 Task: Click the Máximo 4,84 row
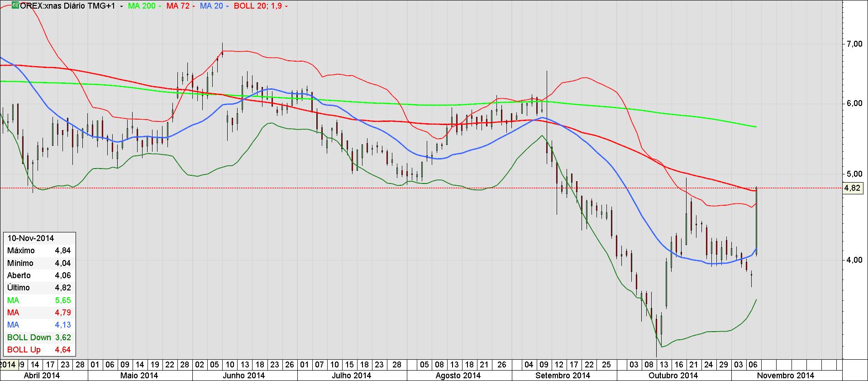point(39,251)
